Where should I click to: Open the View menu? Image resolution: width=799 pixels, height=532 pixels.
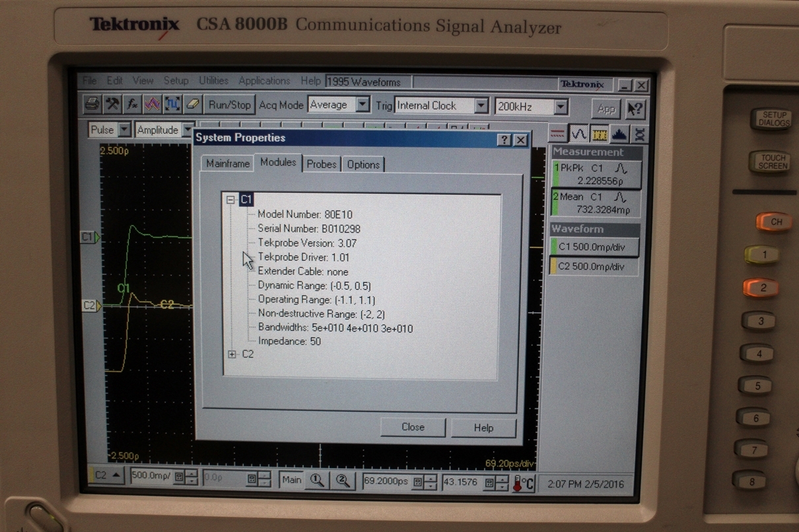click(x=143, y=81)
